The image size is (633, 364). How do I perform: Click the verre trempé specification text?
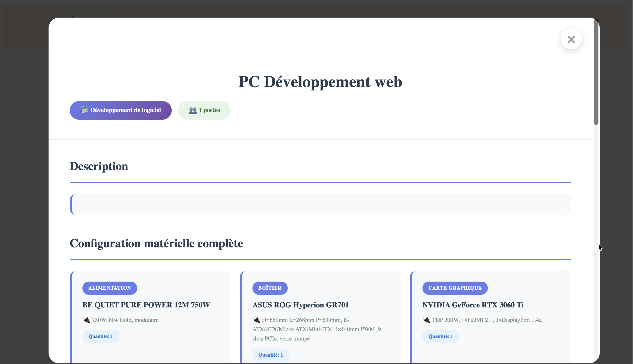click(295, 339)
